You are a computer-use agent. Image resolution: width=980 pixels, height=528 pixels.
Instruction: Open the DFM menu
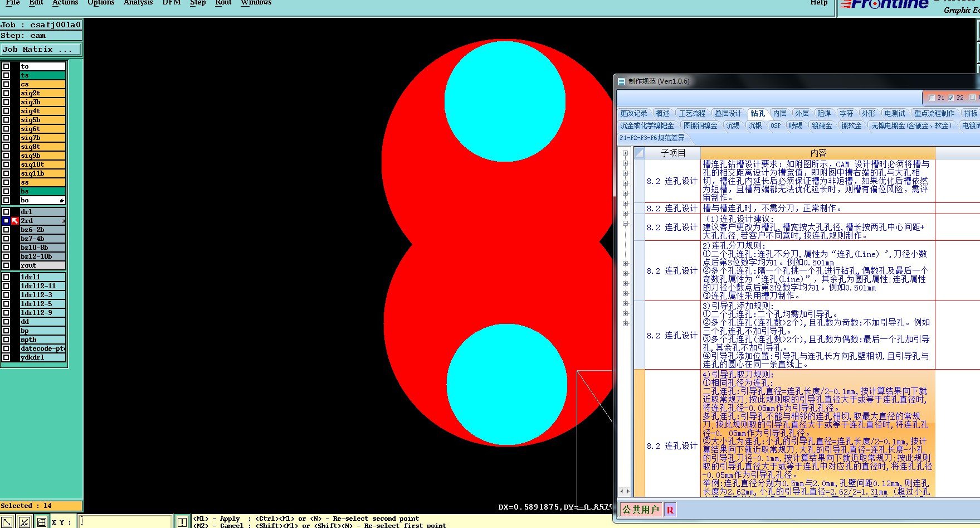[172, 3]
